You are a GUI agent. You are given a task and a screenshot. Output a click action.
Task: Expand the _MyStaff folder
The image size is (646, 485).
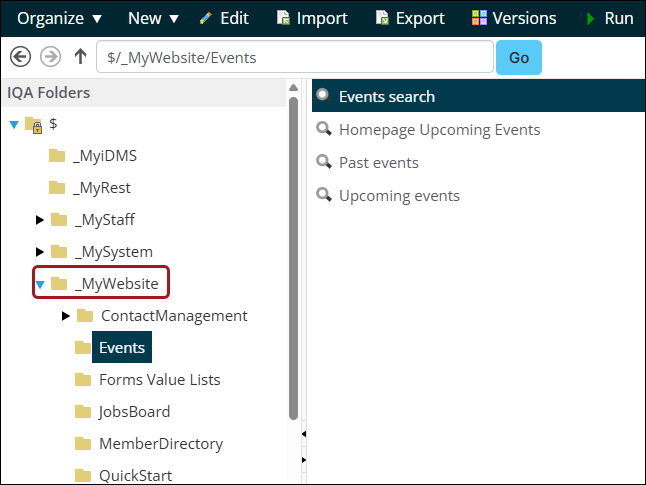coord(40,220)
